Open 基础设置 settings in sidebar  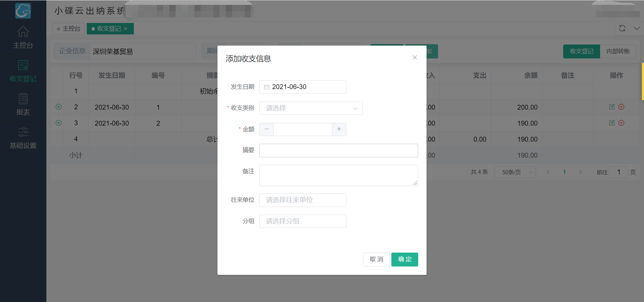tap(23, 132)
